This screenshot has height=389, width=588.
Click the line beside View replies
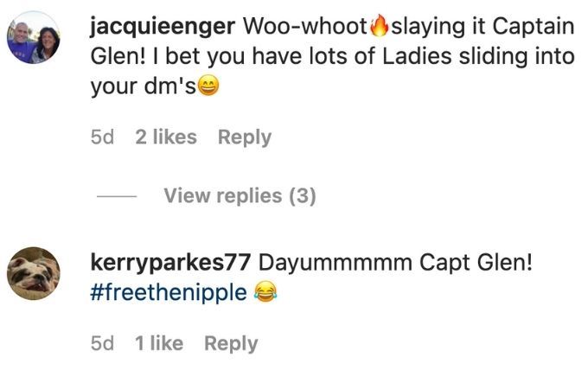click(x=117, y=196)
